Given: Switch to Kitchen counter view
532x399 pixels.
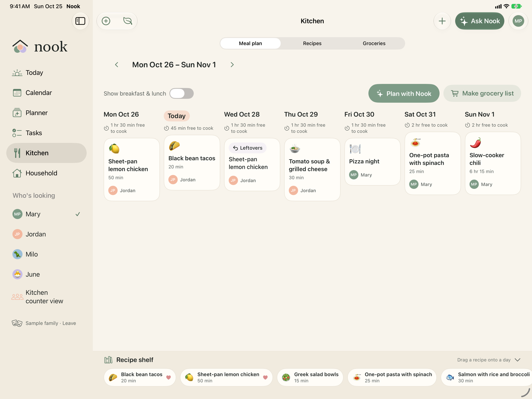Looking at the screenshot, I should (47, 297).
